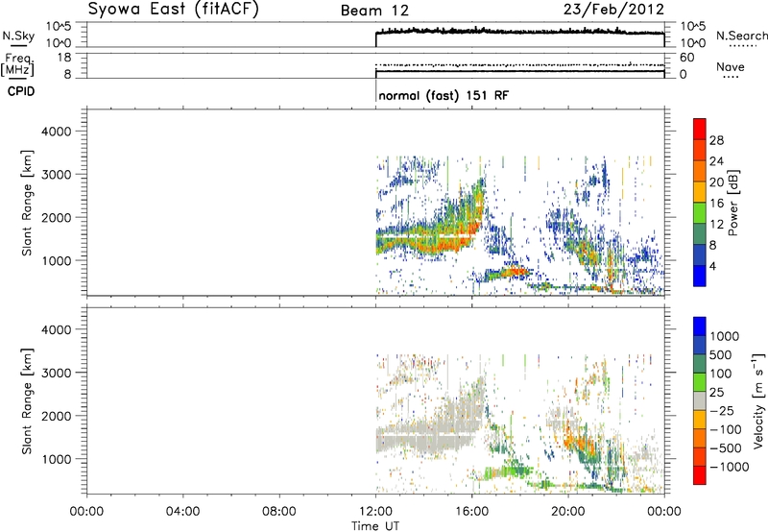Click the Power [dB] colorbar
Screen dimensions: 768x532
click(x=700, y=203)
